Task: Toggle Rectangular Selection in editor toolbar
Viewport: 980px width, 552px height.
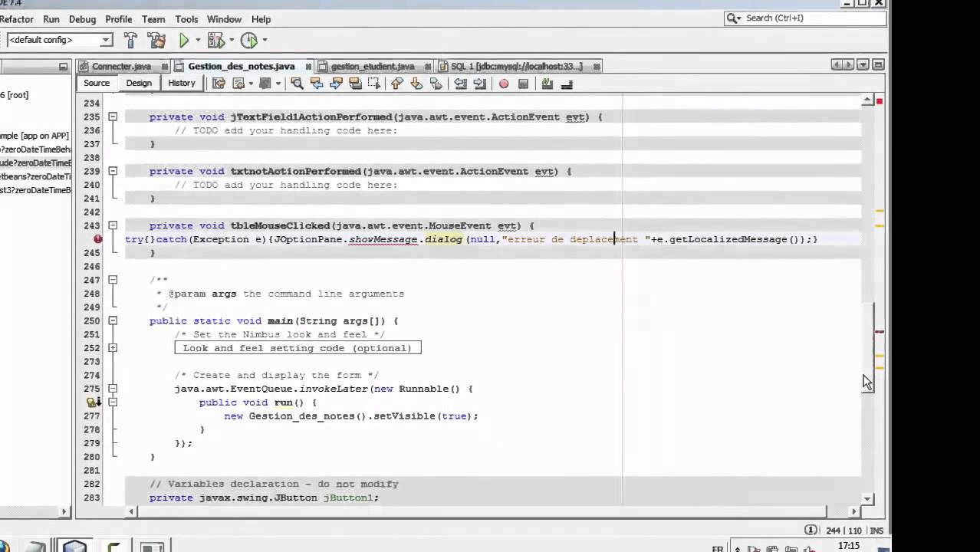Action: (374, 84)
